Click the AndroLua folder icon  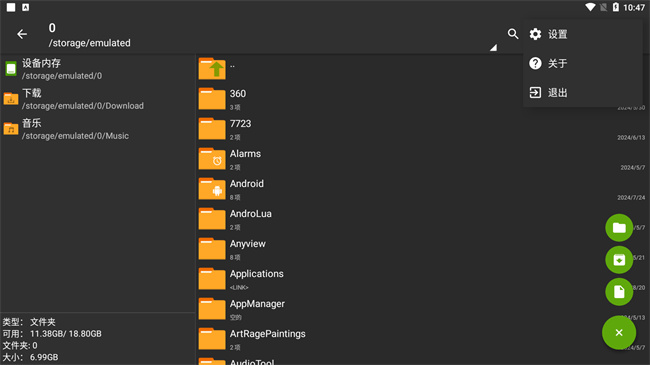tap(212, 219)
